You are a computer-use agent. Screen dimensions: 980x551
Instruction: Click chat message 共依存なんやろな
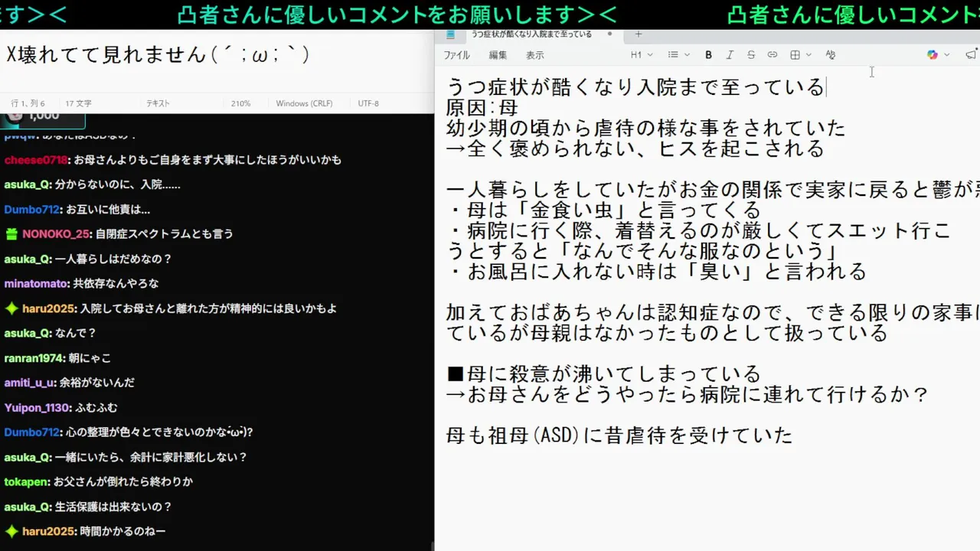[116, 284]
